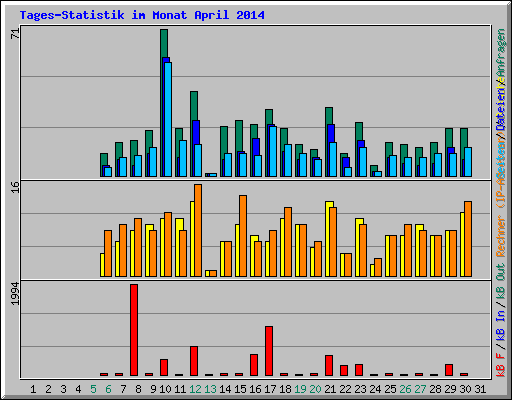Click the blue 'kB In' legend label
Image resolution: width=512 pixels, height=400 pixels.
(x=501, y=325)
